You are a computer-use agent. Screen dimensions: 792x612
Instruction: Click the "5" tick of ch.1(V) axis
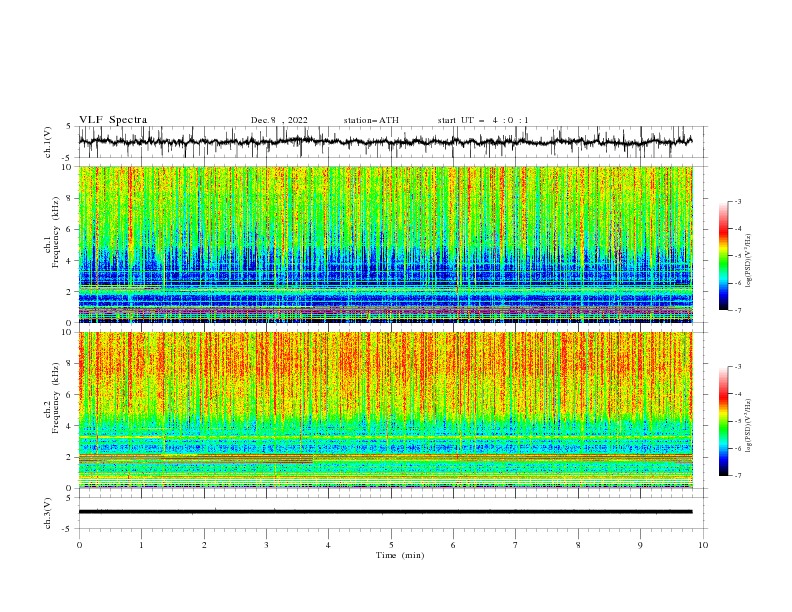click(70, 126)
